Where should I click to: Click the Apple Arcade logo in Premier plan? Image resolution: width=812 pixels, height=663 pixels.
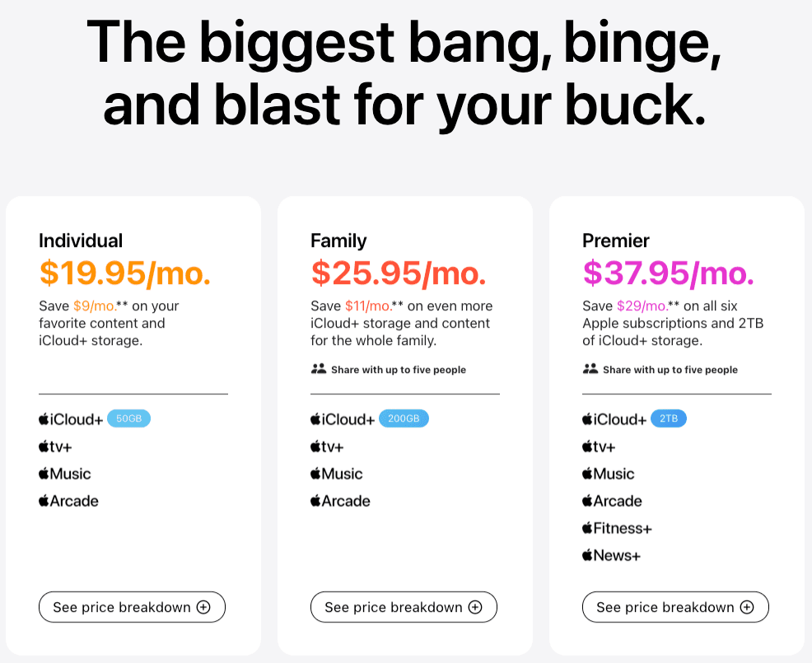[x=612, y=501]
